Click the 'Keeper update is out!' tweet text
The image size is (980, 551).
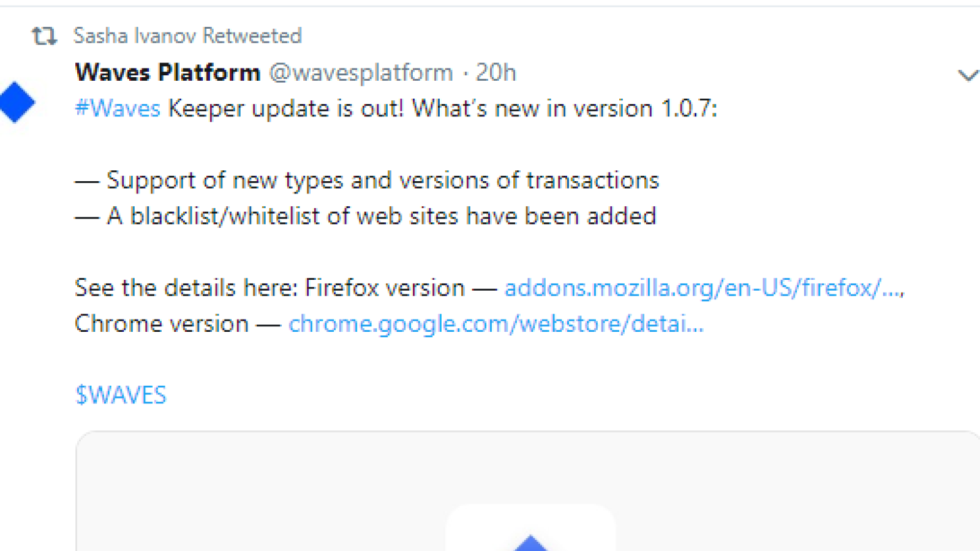[x=286, y=108]
